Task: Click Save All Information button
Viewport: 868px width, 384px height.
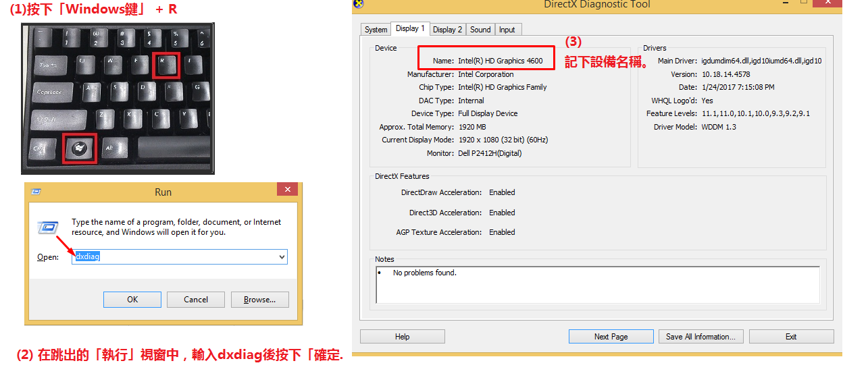Action: pyautogui.click(x=701, y=337)
